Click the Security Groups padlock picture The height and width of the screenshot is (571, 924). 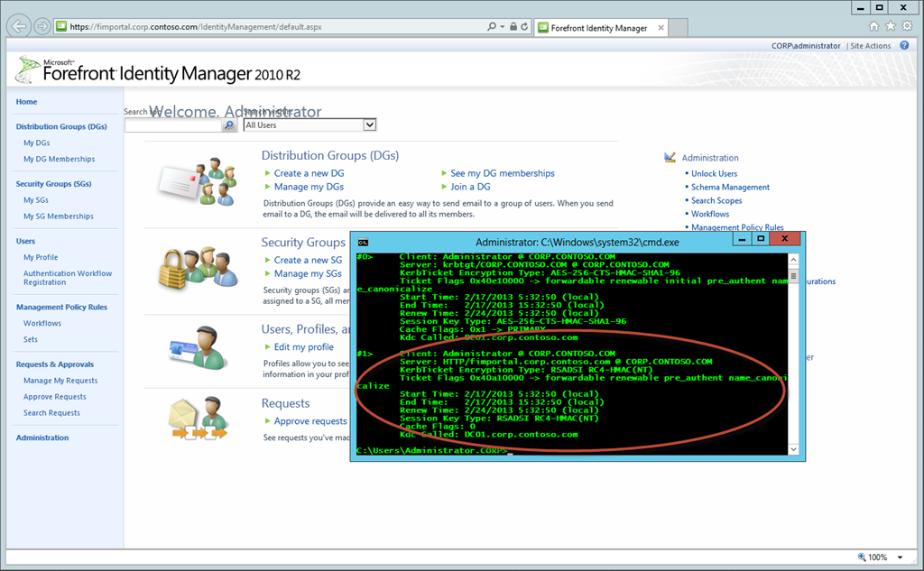[198, 268]
